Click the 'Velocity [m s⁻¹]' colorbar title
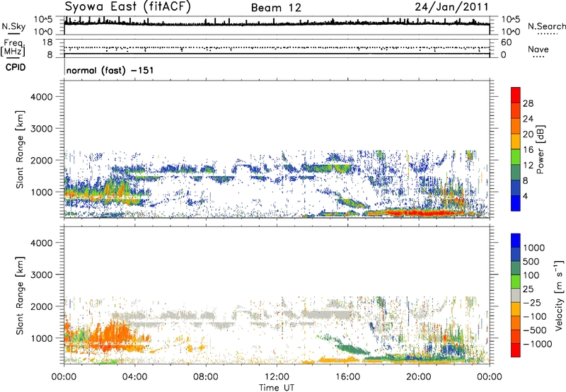Screen dimensions: 566x392 [x=559, y=295]
